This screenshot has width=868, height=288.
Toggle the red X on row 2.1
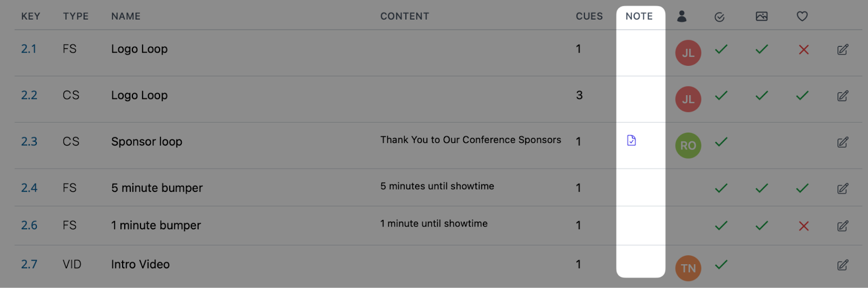point(804,49)
